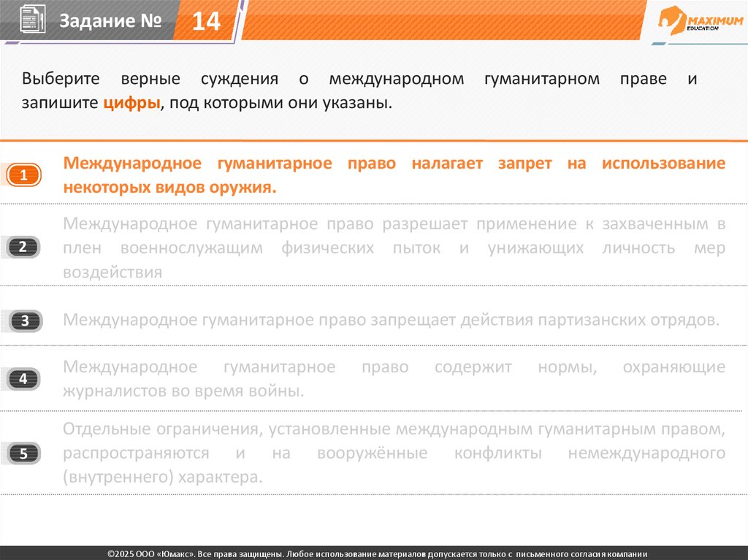The height and width of the screenshot is (560, 748).
Task: Select answer option number 5 badge
Action: coord(24,453)
